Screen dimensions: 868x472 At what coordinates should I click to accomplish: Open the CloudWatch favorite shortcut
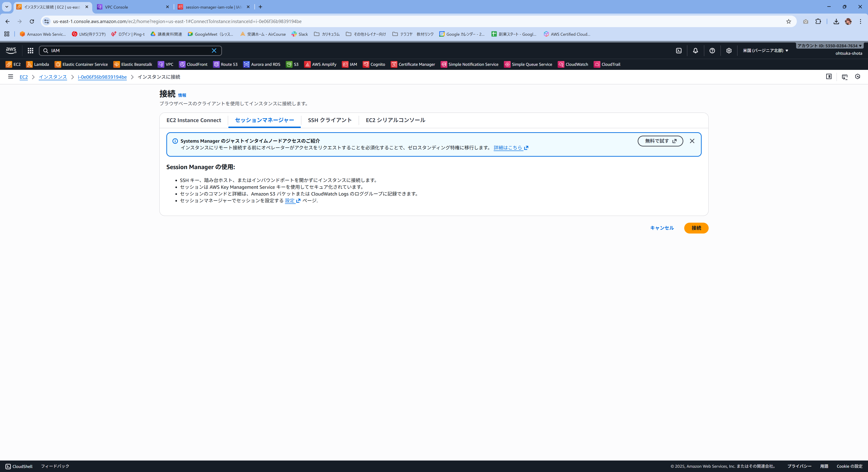click(x=573, y=64)
